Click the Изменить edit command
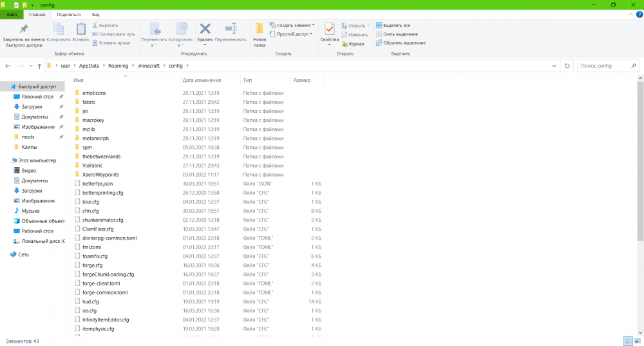This screenshot has height=346, width=644. click(355, 35)
